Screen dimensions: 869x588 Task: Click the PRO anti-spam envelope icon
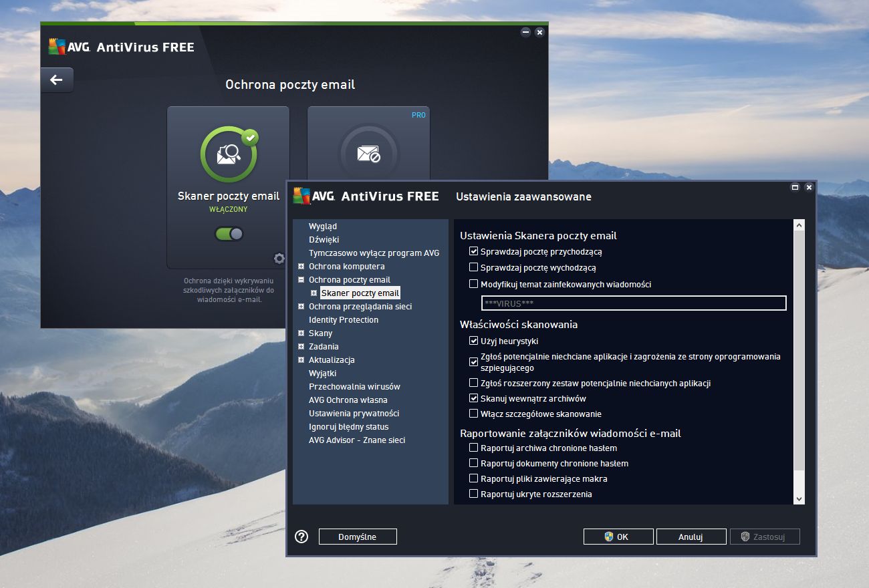pos(369,154)
